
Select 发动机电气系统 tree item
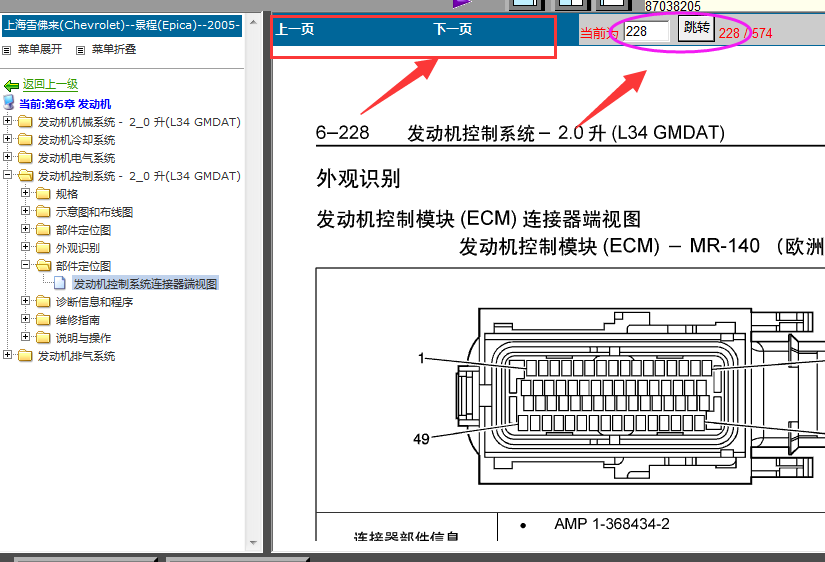(76, 158)
